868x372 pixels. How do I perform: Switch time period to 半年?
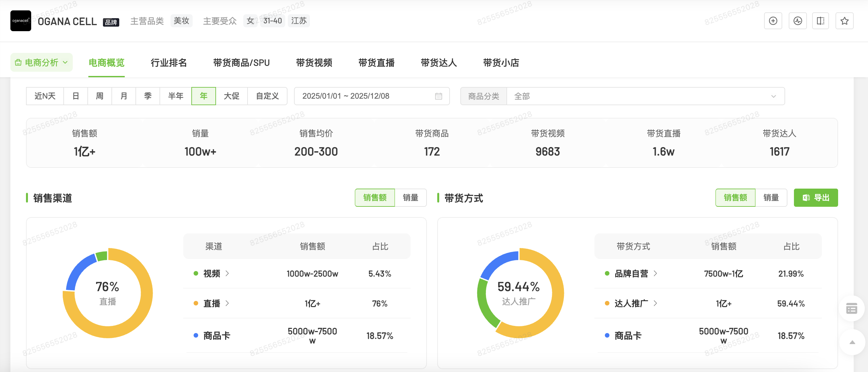(175, 96)
